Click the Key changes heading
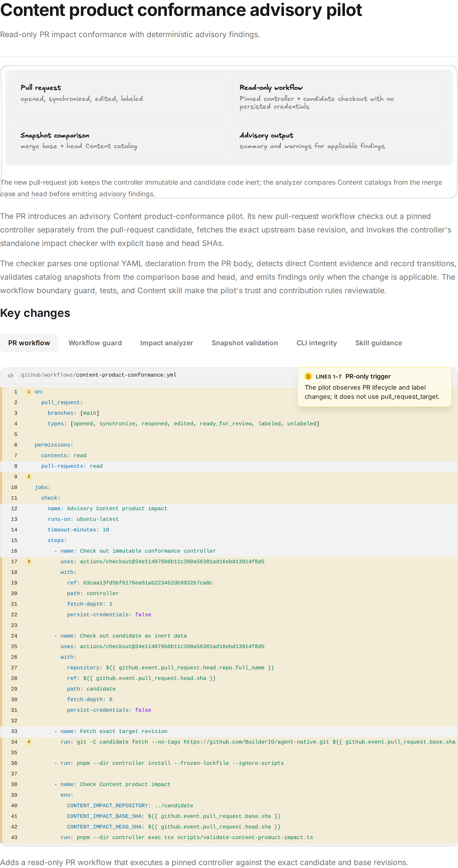This screenshot has width=458, height=868. pos(35,313)
